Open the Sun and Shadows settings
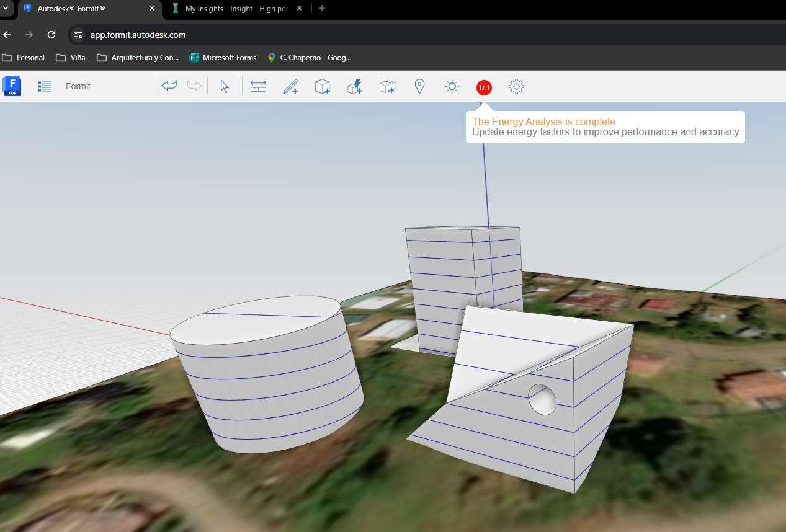The height and width of the screenshot is (532, 786). coord(452,87)
